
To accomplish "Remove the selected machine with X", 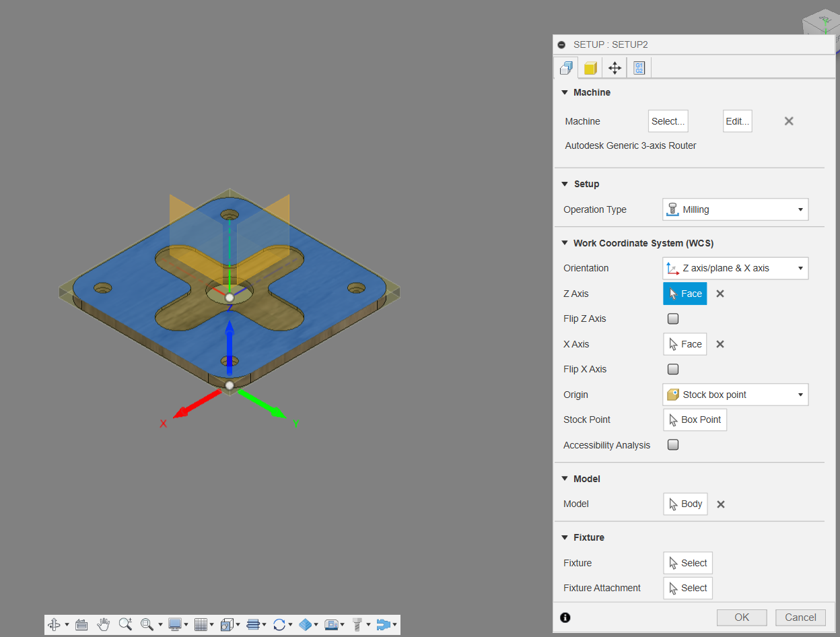I will [789, 121].
